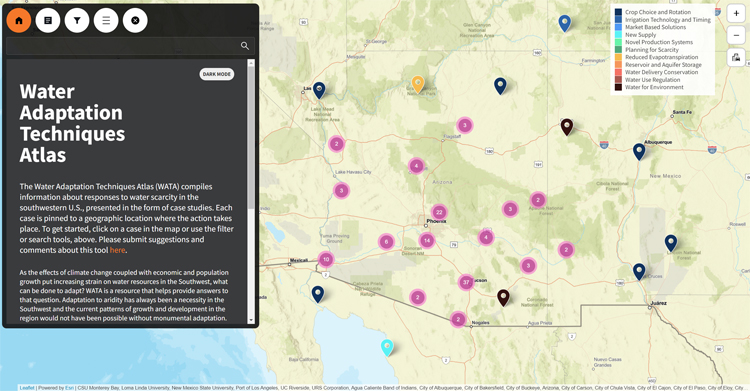Viewport: 750px width, 391px height.
Task: Click the search magnifier icon
Action: [x=245, y=46]
